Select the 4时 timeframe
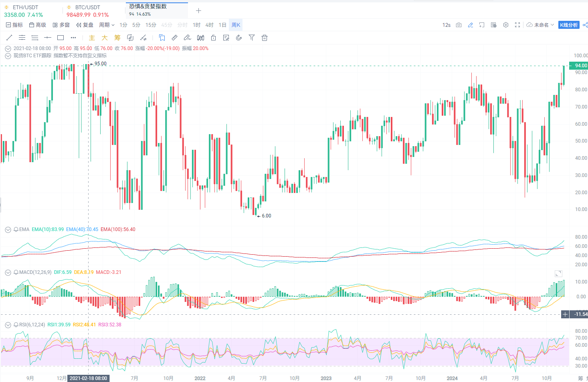 209,25
